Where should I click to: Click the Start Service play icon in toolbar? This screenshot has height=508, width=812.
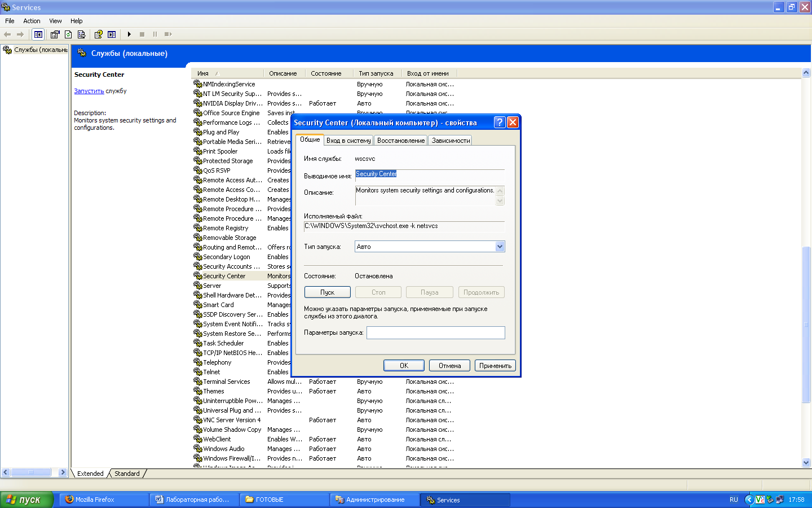[x=129, y=34]
